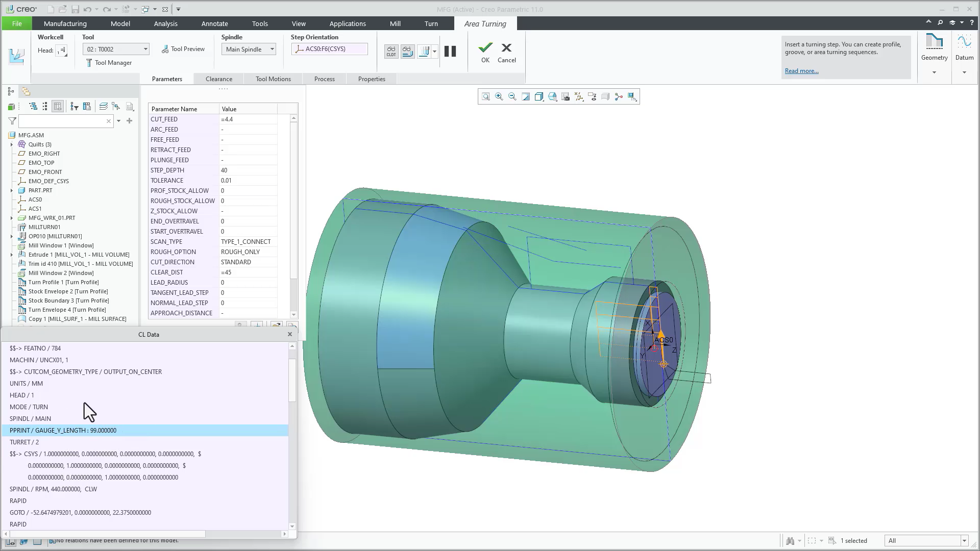Switch to the Tool Motions tab
The height and width of the screenshot is (551, 980).
pos(273,79)
